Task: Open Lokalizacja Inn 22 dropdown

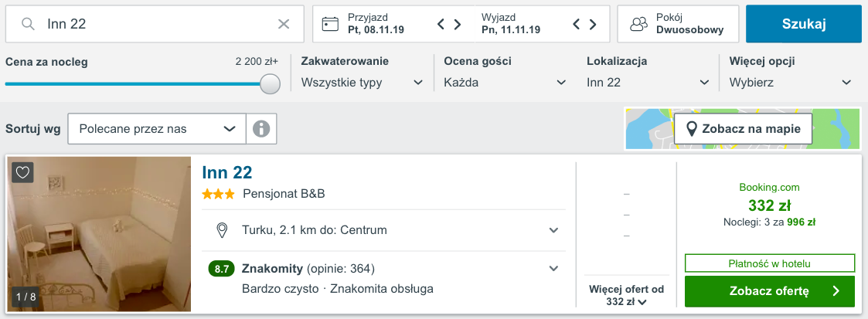Action: pos(648,82)
